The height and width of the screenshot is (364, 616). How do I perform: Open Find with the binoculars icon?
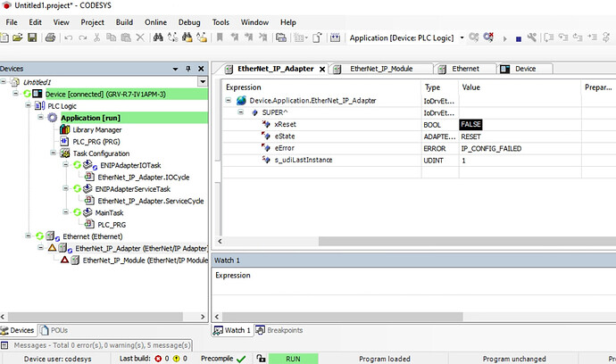158,37
